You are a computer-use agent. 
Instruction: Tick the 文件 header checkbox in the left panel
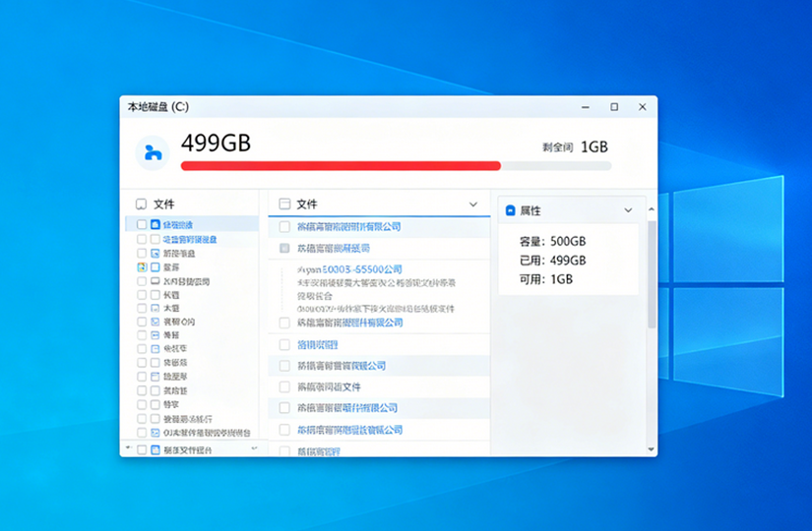141,204
